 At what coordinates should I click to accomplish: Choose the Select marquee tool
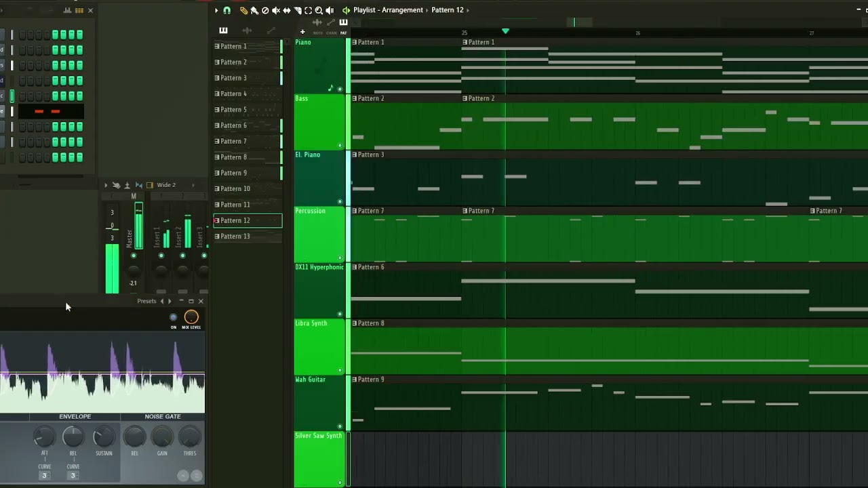[x=308, y=10]
